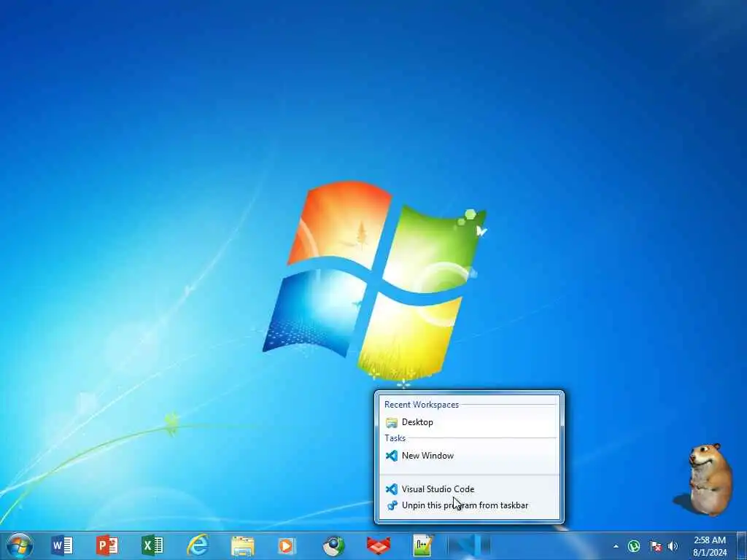
Task: Launch PowerPoint from the taskbar
Action: (x=107, y=545)
